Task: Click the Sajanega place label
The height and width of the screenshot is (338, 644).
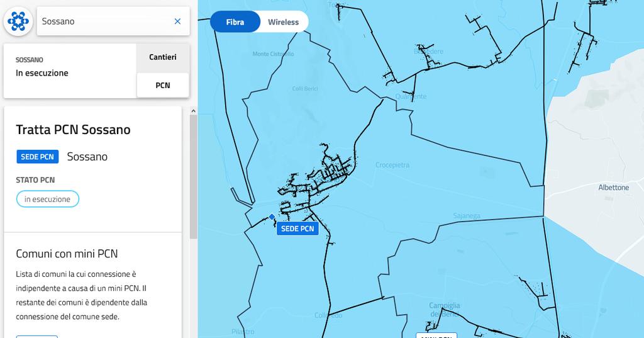Action: 467,216
